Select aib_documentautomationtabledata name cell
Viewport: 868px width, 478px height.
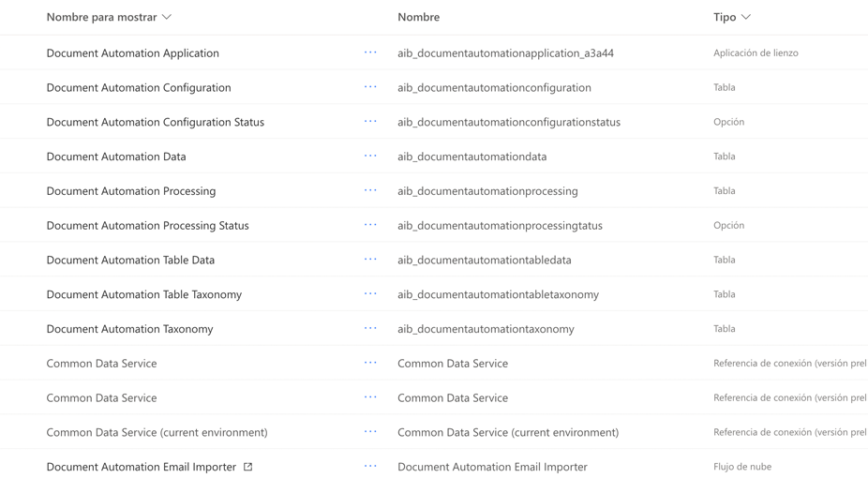(x=485, y=260)
